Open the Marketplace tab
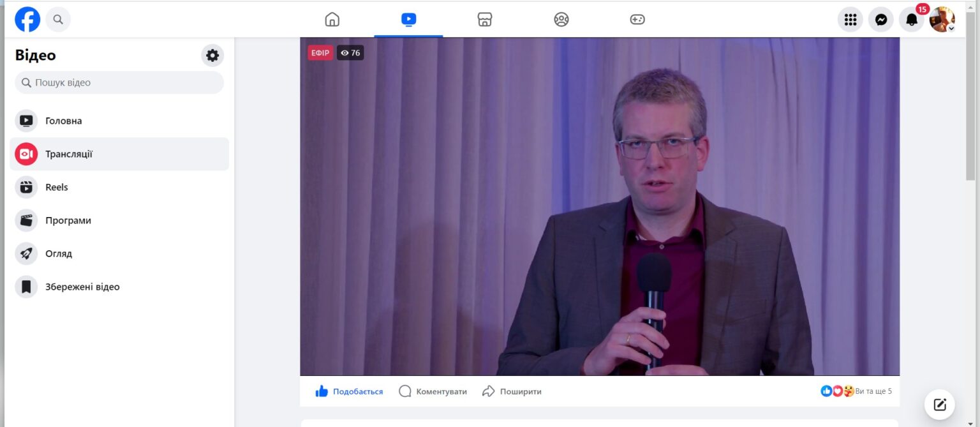The width and height of the screenshot is (980, 427). point(485,19)
